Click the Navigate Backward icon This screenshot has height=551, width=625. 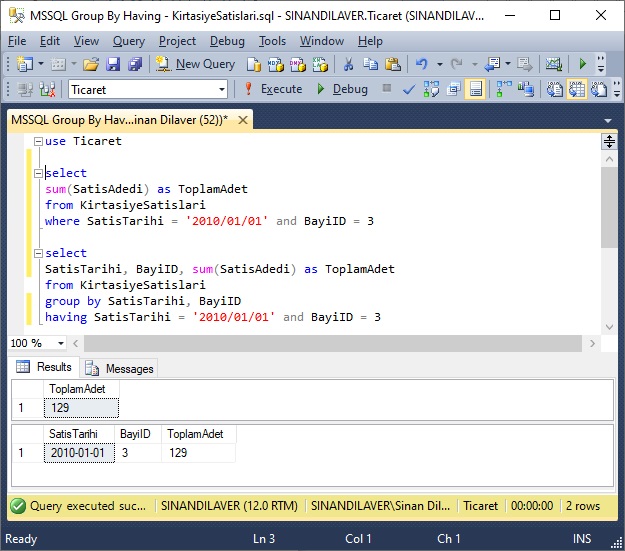coord(493,64)
